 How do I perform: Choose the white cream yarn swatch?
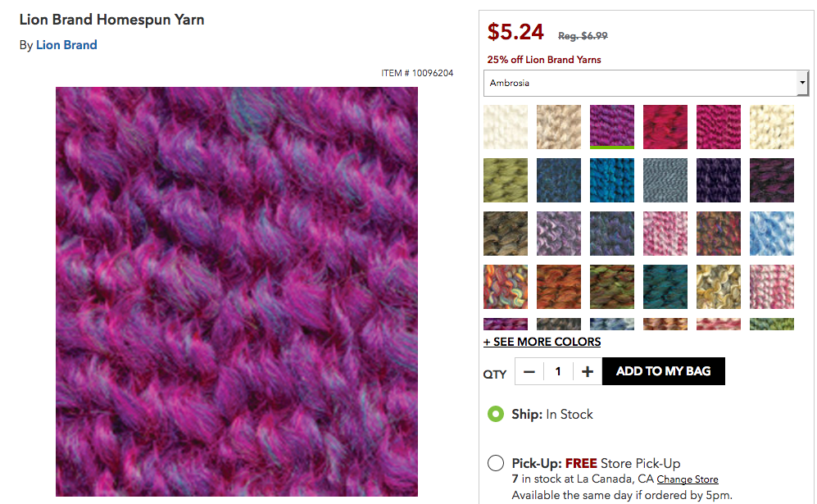pos(505,126)
